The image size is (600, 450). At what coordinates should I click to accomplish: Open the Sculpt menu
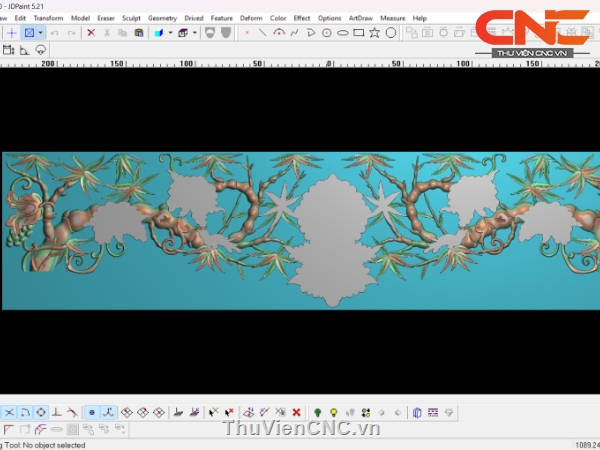pyautogui.click(x=131, y=18)
